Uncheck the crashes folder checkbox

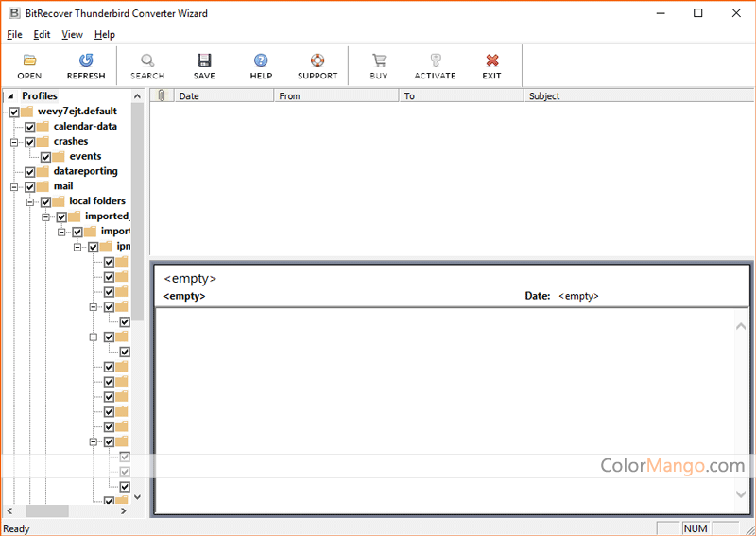30,142
